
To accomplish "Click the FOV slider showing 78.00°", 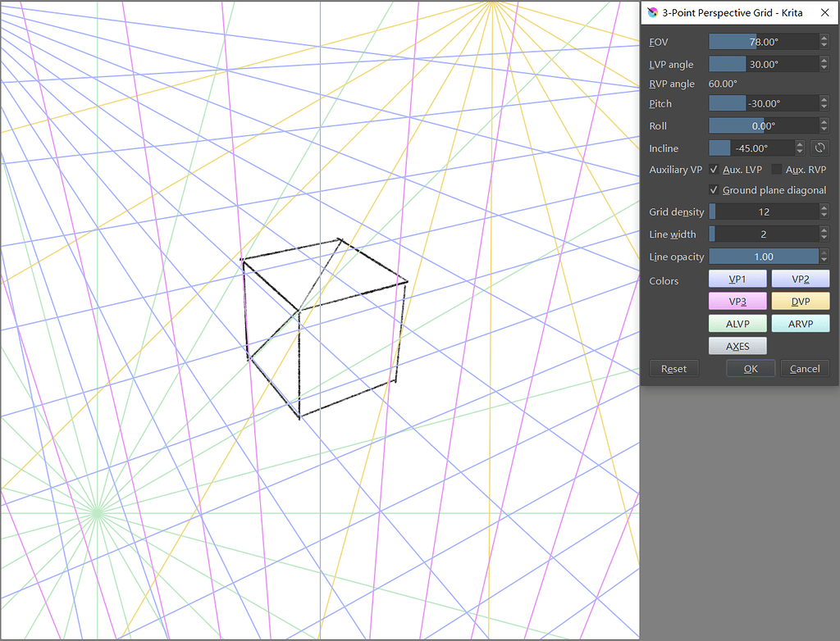I will (764, 42).
